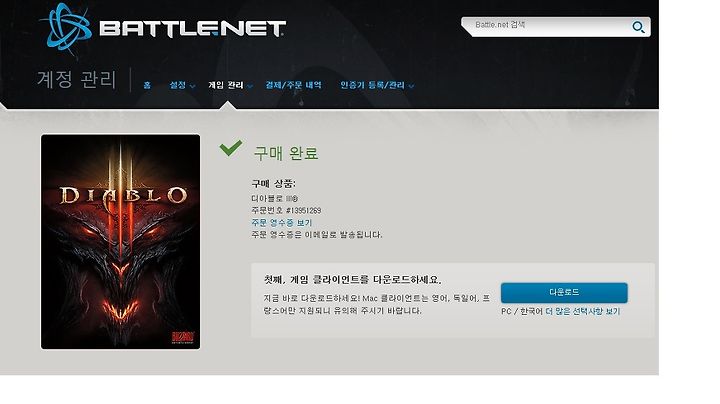Click the green purchase-complete checkmark

coord(231,148)
